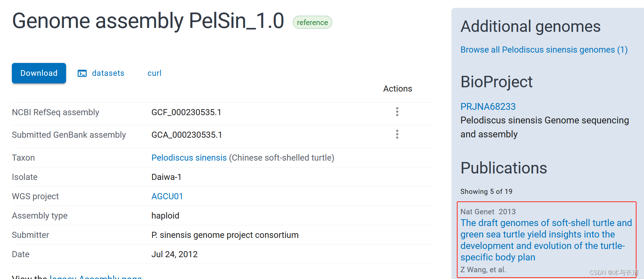Click the Genome assembly PelSin_1.0 heading
The width and height of the screenshot is (644, 279).
tap(148, 21)
